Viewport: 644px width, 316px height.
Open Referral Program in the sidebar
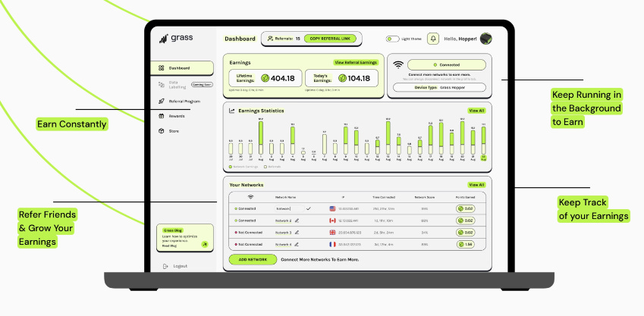coord(180,101)
